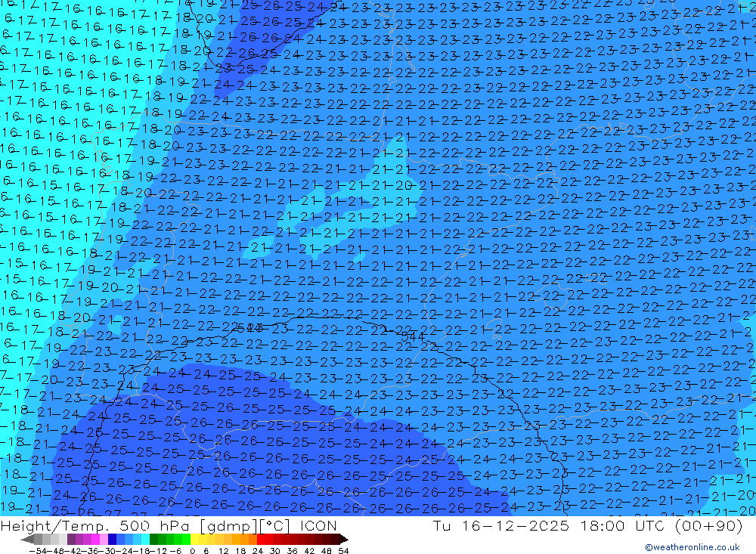The image size is (756, 554).
Task: Click the 54 label at scale's end
Action: coord(343,551)
